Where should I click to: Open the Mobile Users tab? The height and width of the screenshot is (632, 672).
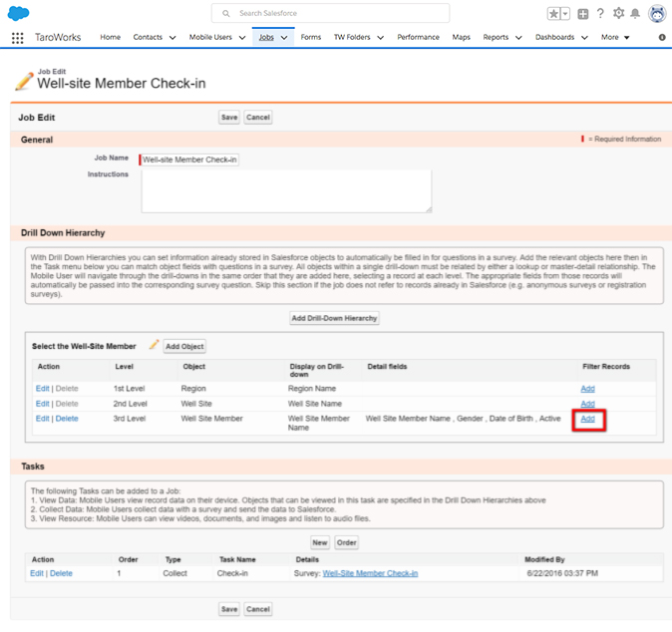point(210,37)
